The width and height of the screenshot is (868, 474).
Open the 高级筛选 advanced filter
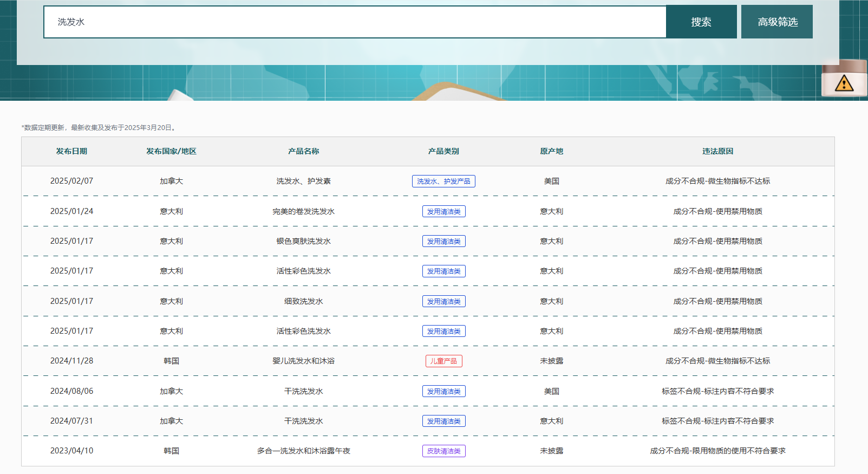(777, 22)
